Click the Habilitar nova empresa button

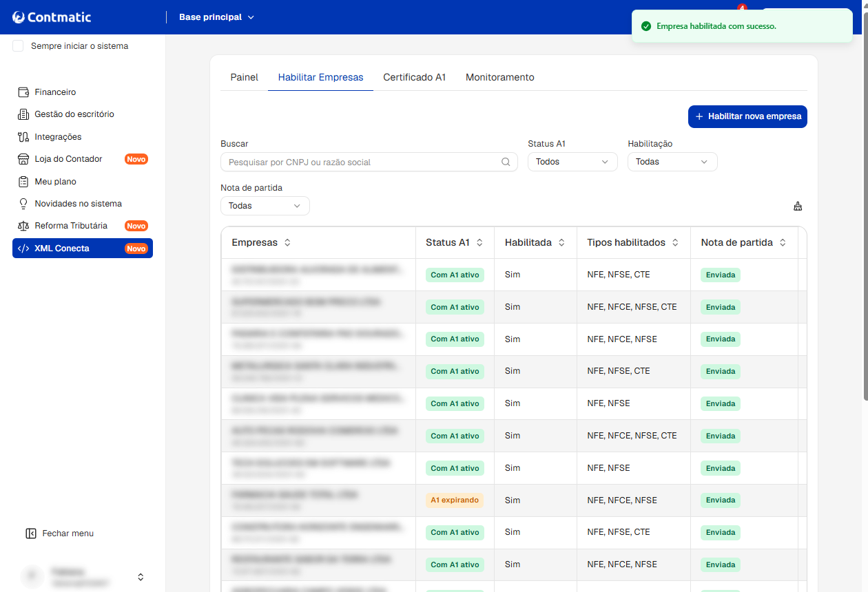coord(747,116)
